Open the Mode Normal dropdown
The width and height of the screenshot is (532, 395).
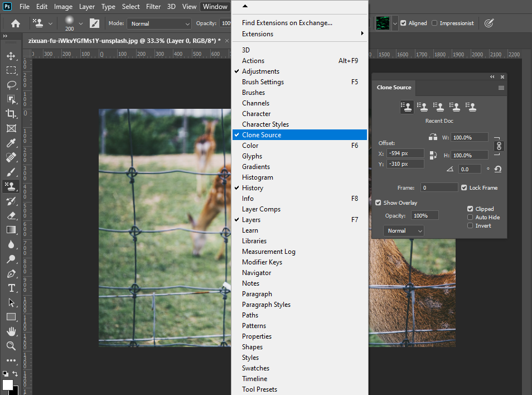(159, 23)
